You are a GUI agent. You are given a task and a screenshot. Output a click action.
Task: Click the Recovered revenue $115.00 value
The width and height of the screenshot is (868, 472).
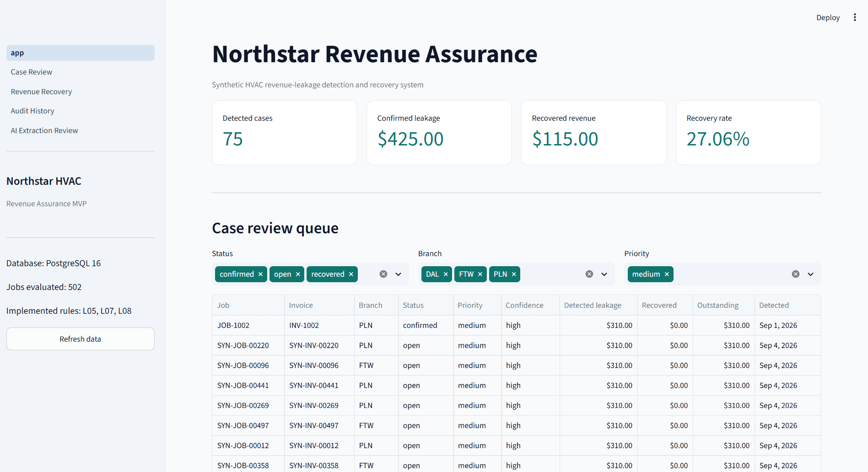click(565, 139)
